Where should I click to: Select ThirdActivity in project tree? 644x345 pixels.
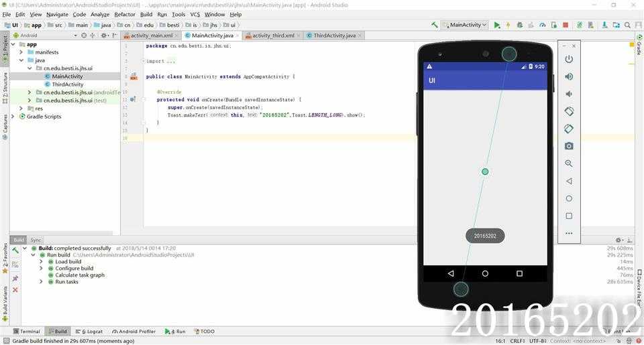click(67, 84)
